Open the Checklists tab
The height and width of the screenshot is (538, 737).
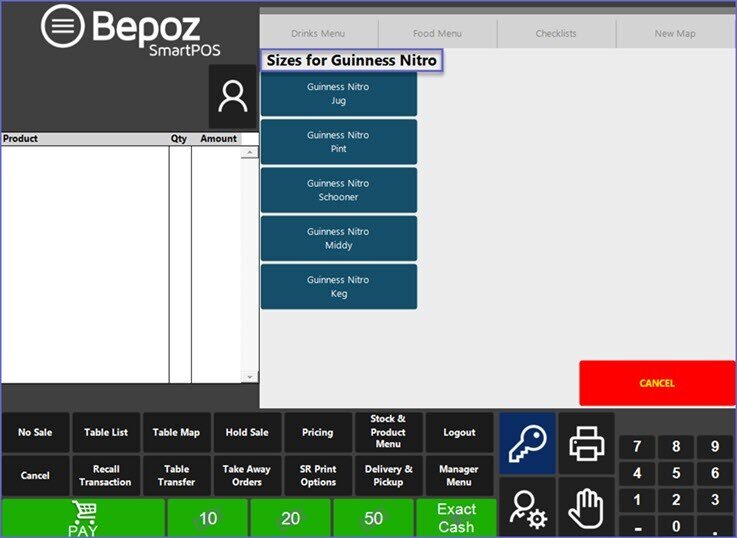click(556, 33)
